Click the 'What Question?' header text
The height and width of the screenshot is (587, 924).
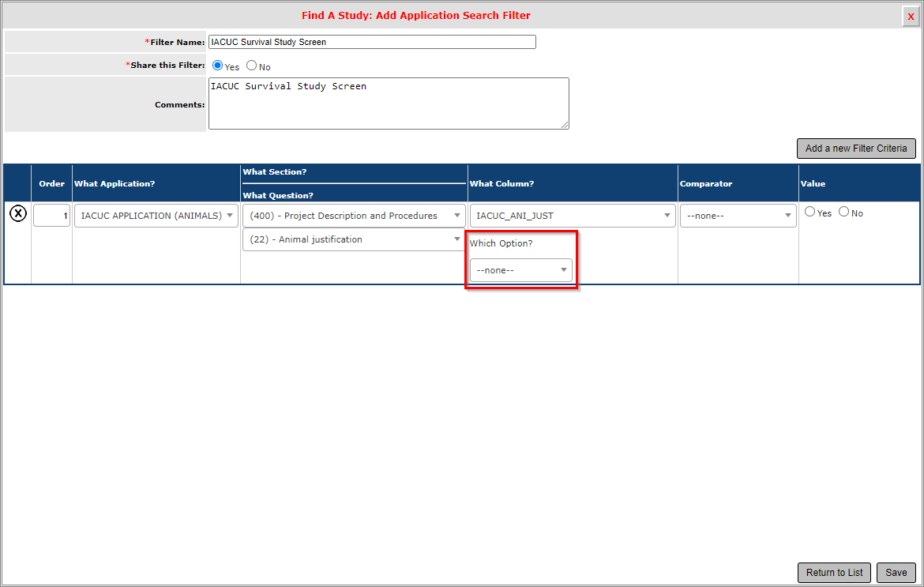pos(278,196)
